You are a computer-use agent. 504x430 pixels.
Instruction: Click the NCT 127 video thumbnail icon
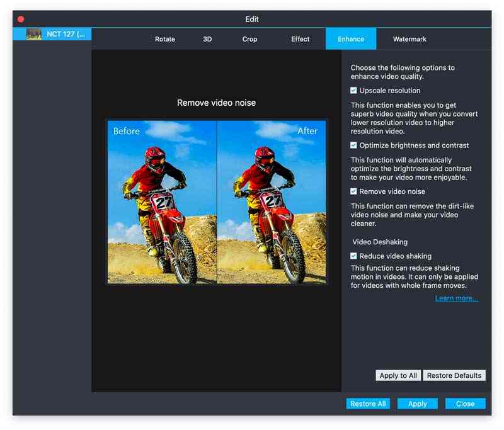point(33,34)
